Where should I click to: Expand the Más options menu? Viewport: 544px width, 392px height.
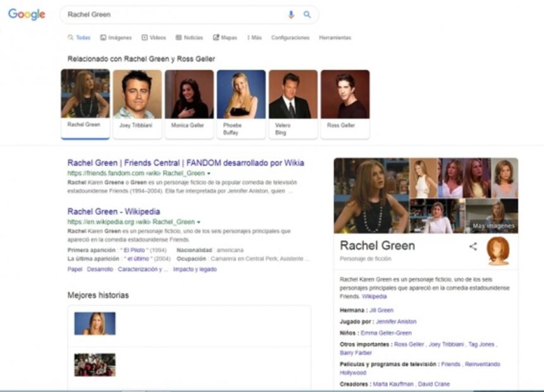click(x=254, y=38)
